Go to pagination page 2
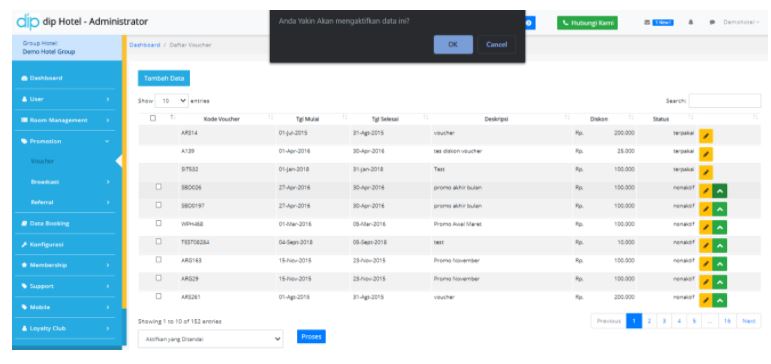The width and height of the screenshot is (771, 364). point(650,321)
